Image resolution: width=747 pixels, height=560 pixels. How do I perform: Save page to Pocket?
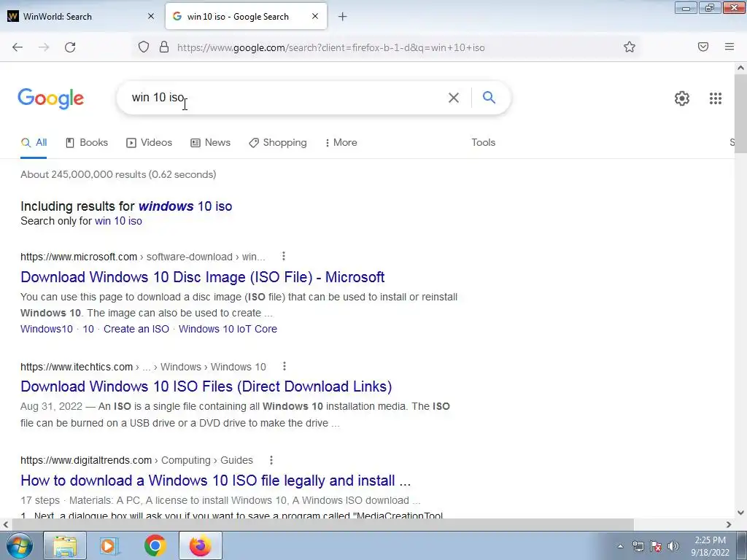click(703, 47)
